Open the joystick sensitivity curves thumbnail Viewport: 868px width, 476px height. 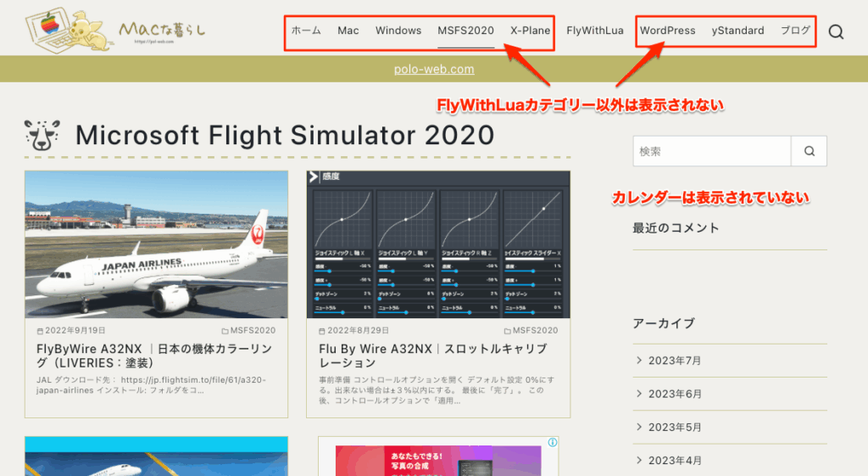(438, 244)
